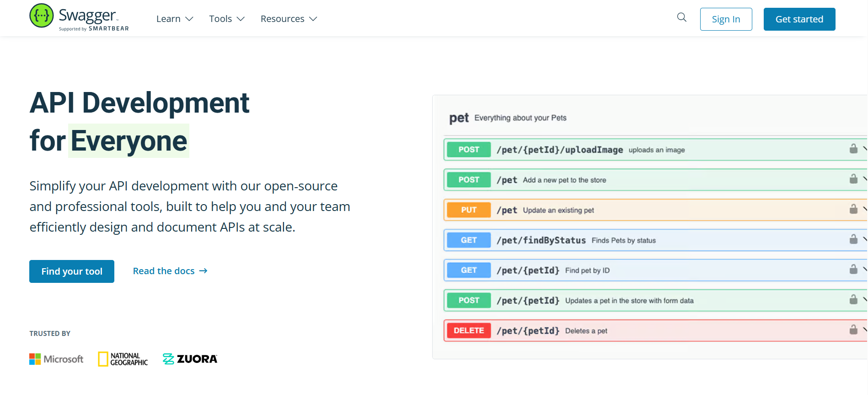Click lock icon on DELETE /pet/{petId} row

click(x=853, y=330)
